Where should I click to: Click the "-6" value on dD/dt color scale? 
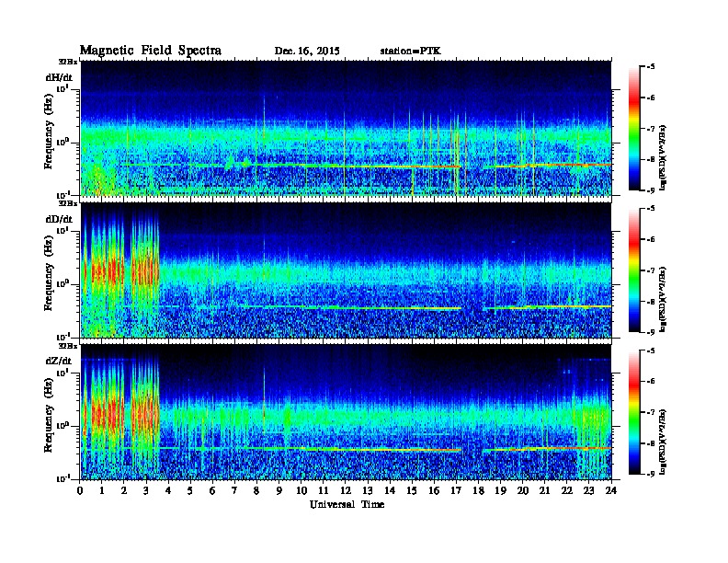tap(651, 240)
